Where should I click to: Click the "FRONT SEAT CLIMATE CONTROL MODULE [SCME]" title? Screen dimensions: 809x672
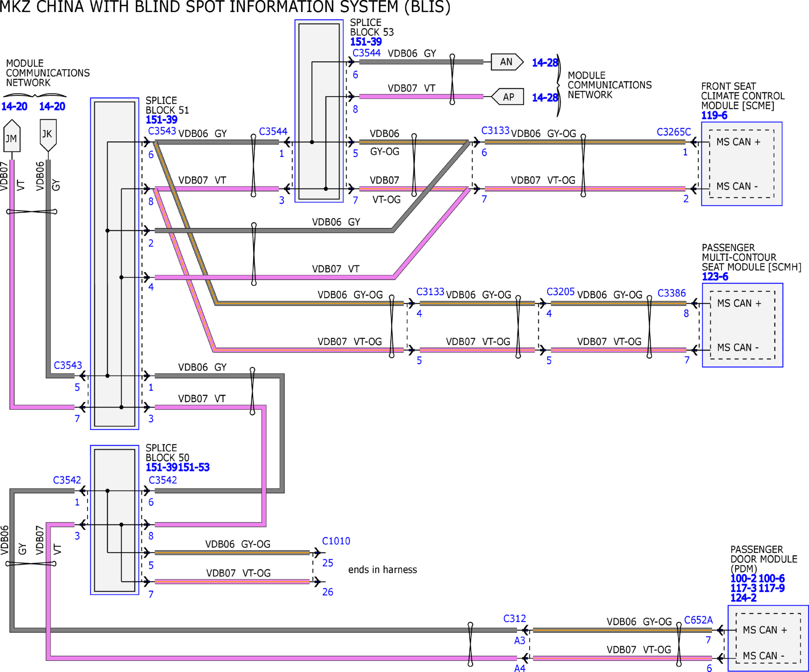tap(743, 96)
